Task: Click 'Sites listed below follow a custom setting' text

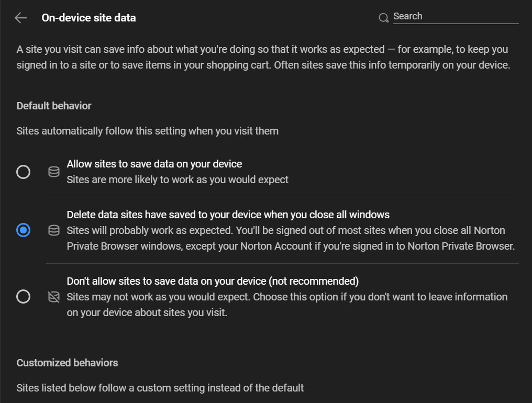Action: [160, 388]
